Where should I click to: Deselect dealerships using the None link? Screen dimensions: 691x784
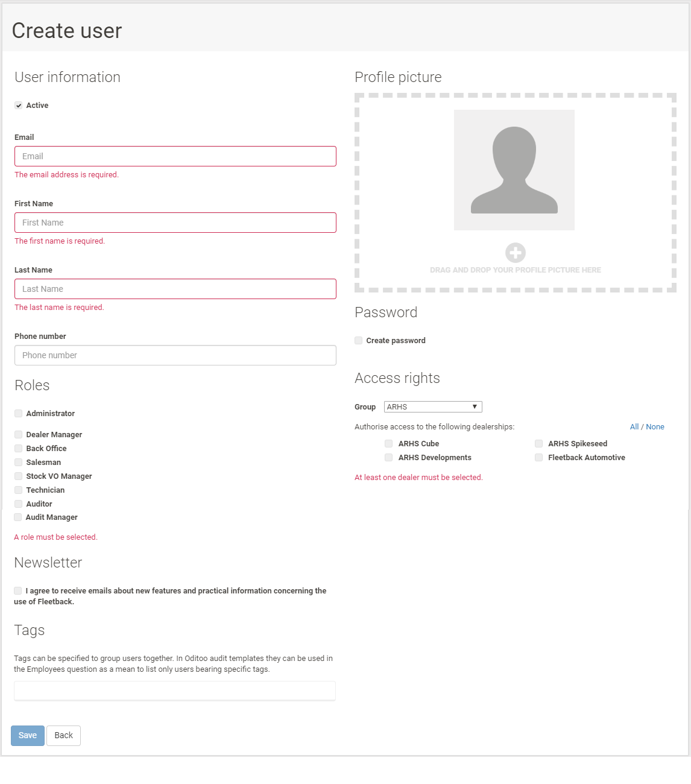click(x=655, y=426)
